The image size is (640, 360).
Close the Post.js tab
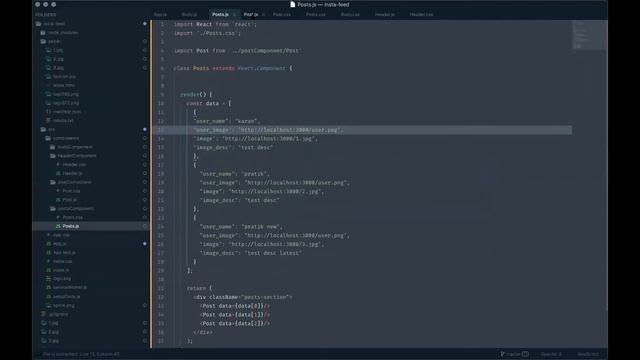pos(264,15)
